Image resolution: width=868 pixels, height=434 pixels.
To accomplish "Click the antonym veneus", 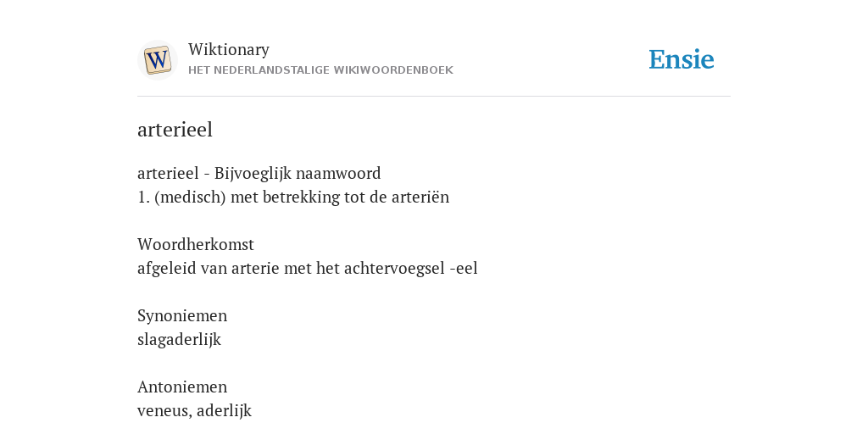I will pyautogui.click(x=163, y=411).
